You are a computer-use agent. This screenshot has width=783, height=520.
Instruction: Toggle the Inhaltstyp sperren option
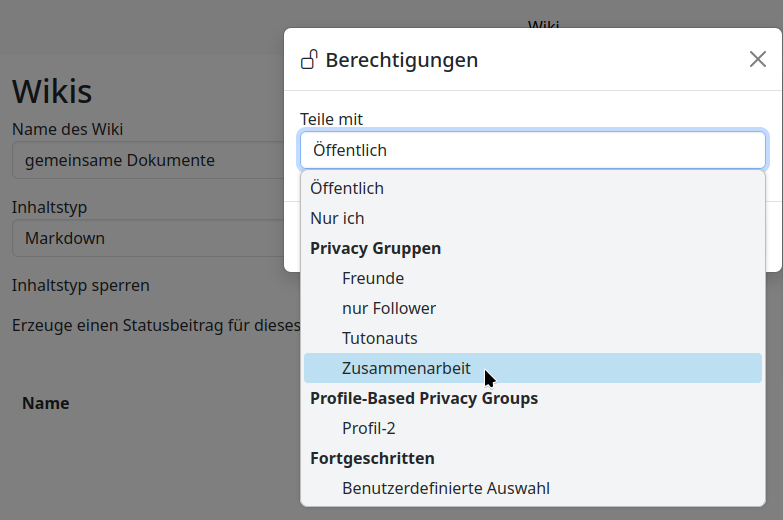pos(80,285)
